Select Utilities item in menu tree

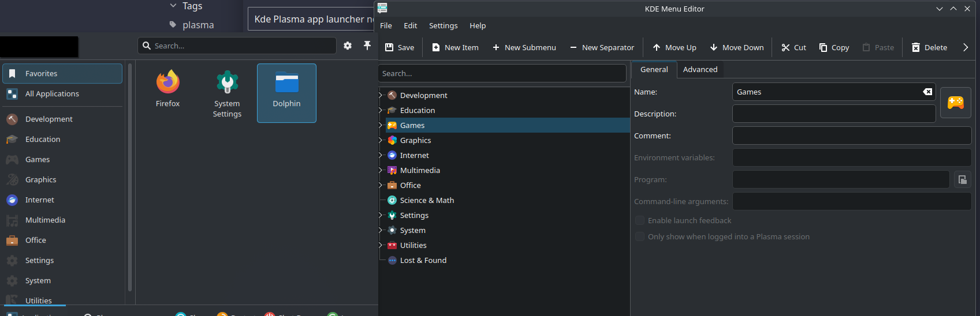coord(413,245)
